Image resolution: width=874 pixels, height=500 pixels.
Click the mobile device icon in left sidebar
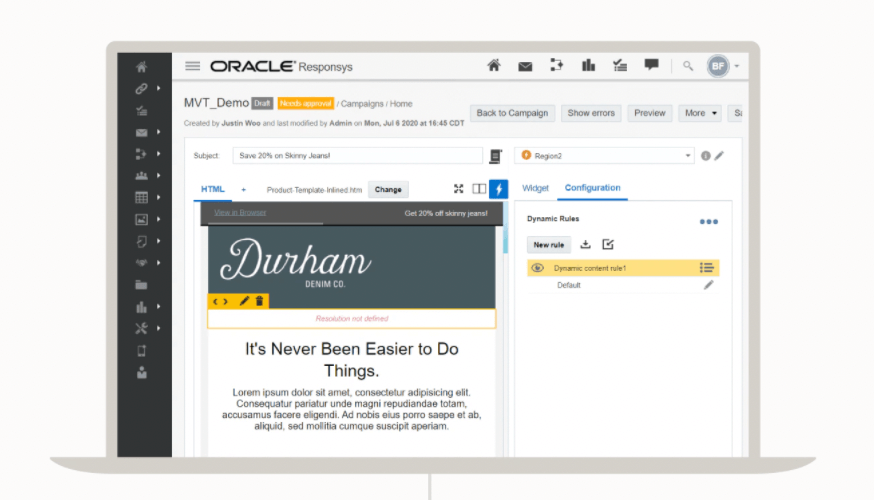(x=142, y=351)
